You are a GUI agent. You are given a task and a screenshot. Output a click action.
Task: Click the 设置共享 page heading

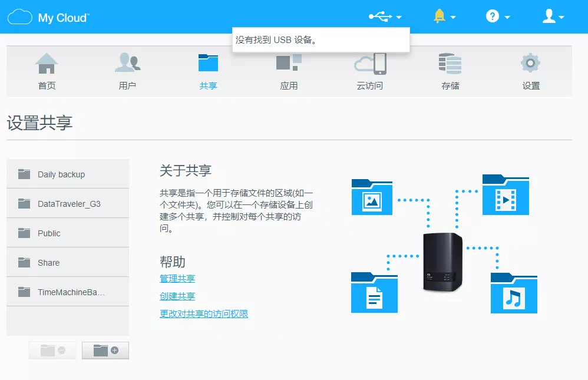39,123
